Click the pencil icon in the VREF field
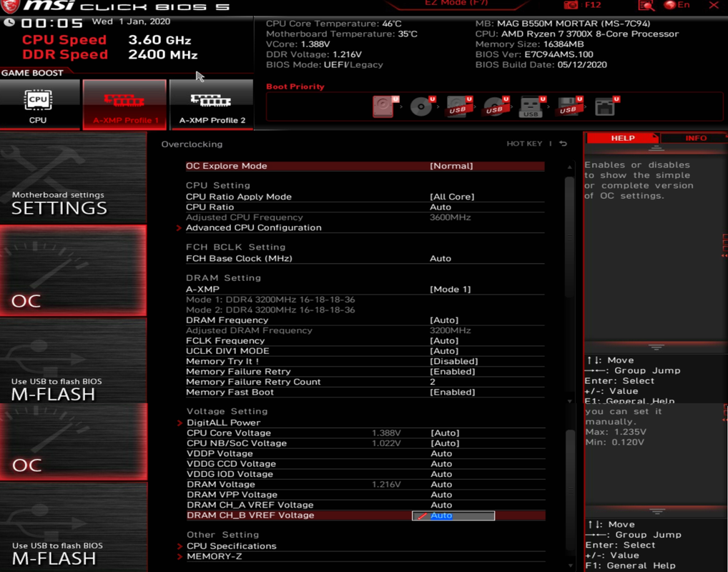This screenshot has height=572, width=728. coord(422,516)
